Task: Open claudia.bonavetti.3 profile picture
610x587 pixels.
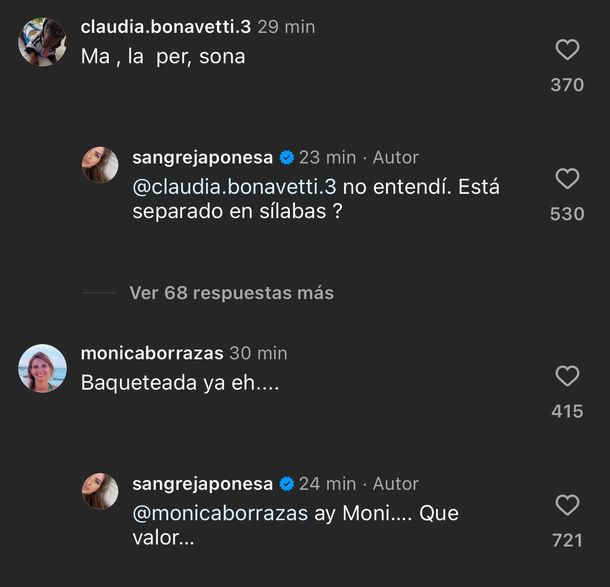Action: tap(42, 42)
